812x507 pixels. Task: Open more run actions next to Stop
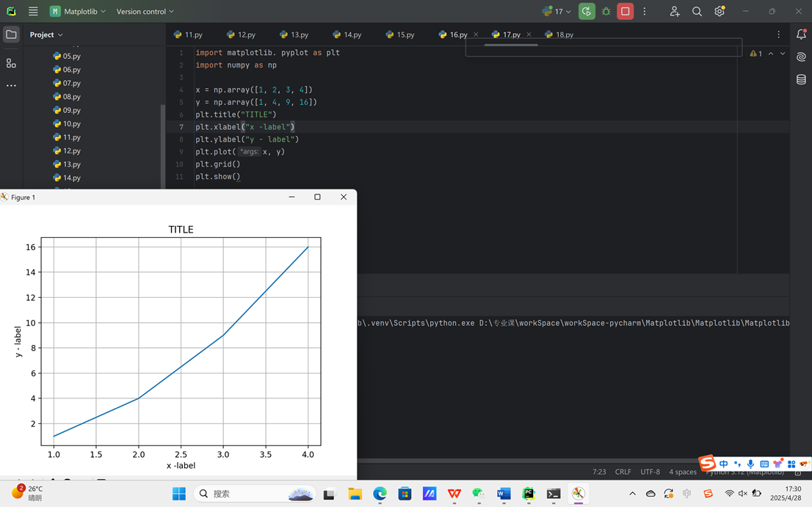pos(644,12)
